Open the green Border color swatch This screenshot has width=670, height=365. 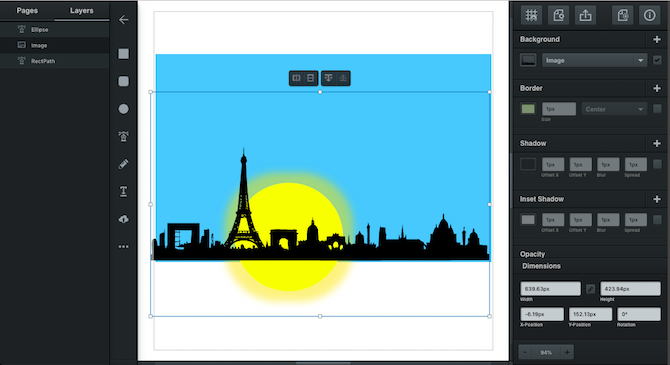[528, 109]
